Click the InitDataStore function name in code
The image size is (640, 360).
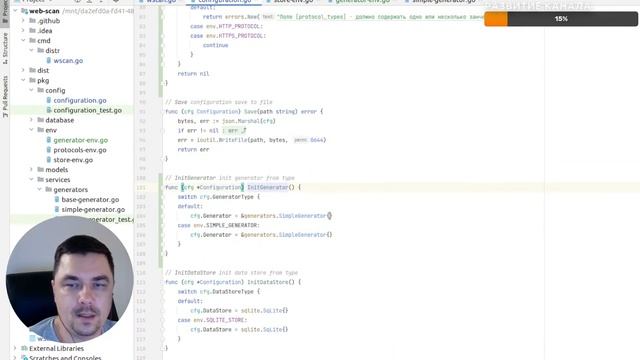coord(268,282)
